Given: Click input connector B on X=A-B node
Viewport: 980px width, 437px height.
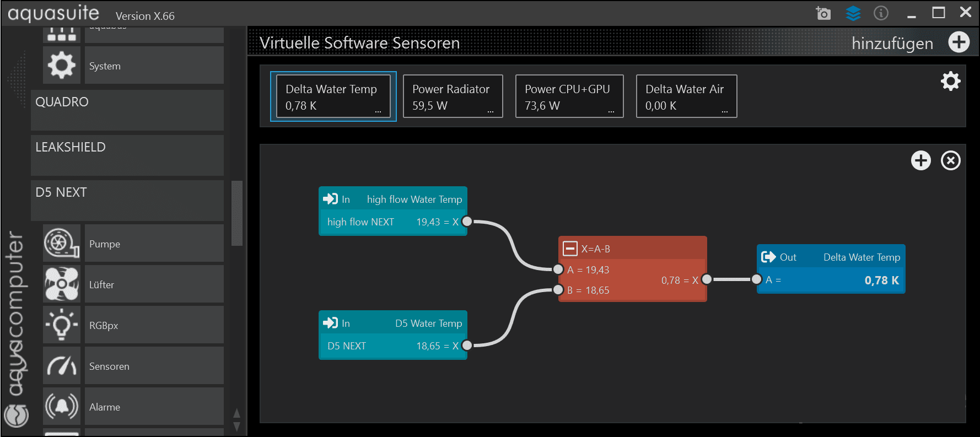Looking at the screenshot, I should coord(558,290).
